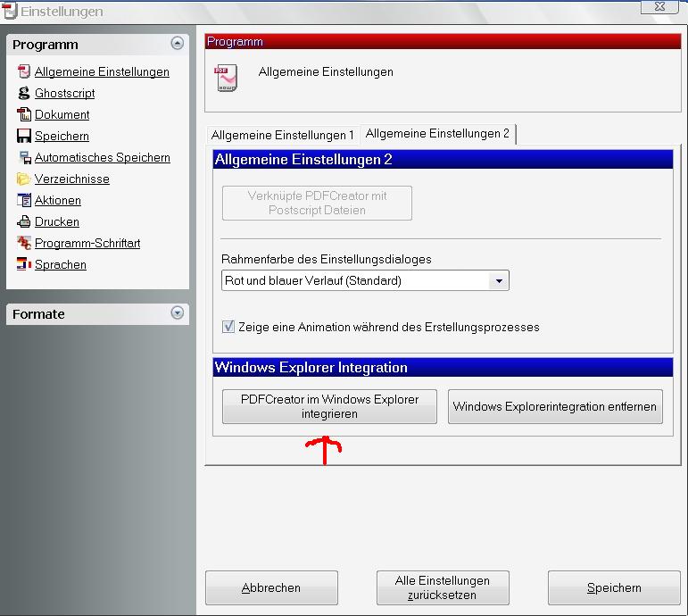
Task: Click the red Programm header bar
Action: click(443, 41)
